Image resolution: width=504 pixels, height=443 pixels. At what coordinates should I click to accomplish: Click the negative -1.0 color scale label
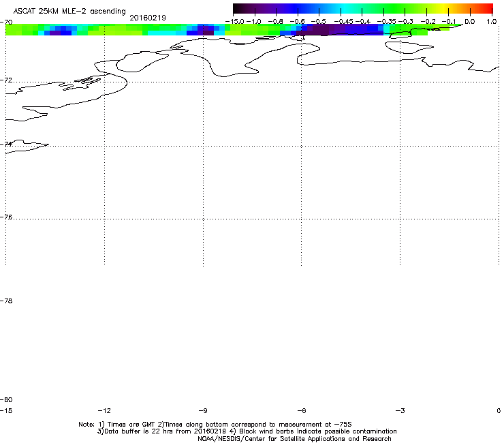pos(254,22)
